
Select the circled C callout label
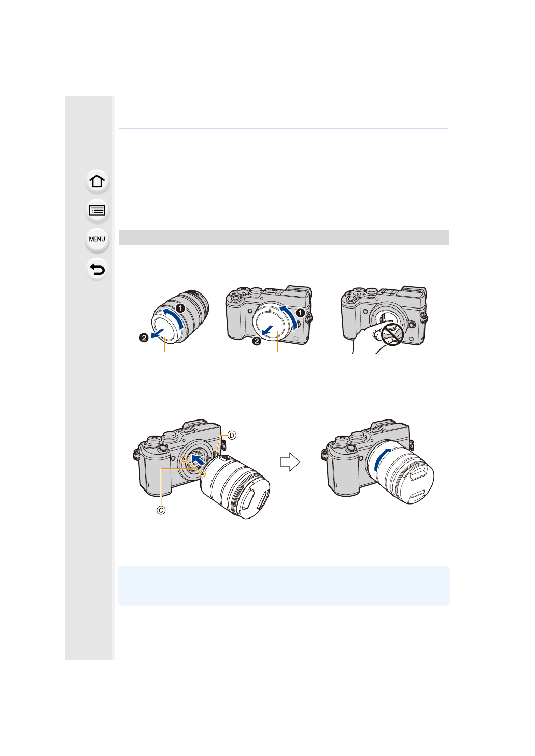tap(161, 510)
